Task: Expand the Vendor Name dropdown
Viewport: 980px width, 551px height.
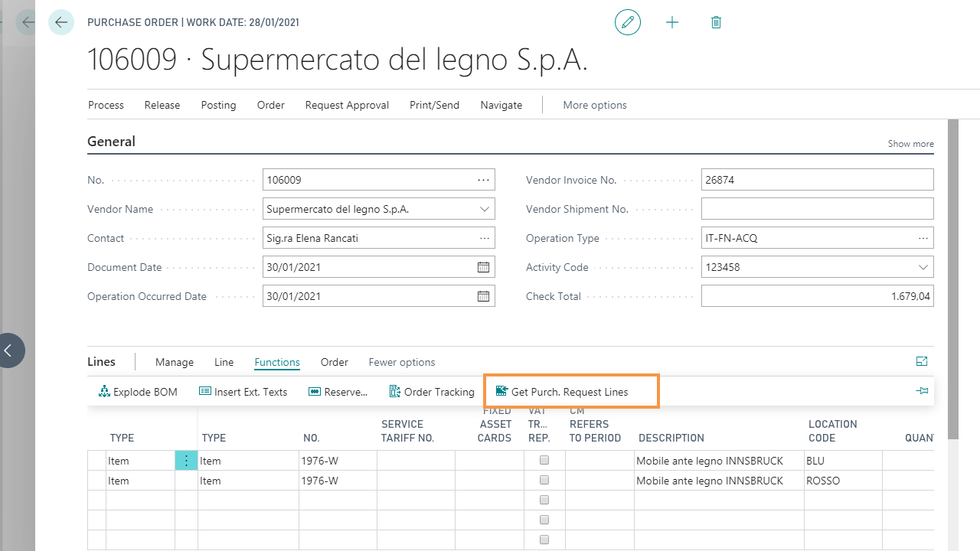Action: tap(484, 209)
